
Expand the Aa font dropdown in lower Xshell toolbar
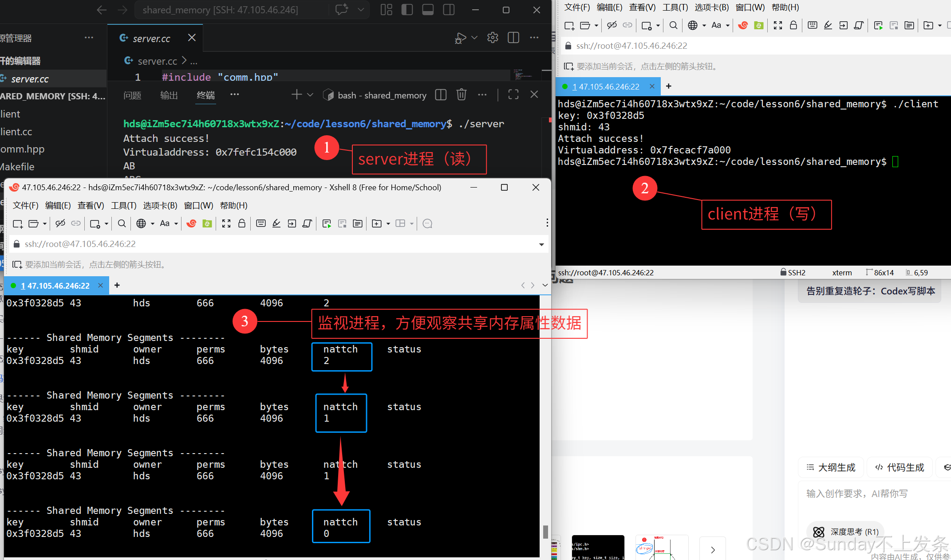point(176,224)
